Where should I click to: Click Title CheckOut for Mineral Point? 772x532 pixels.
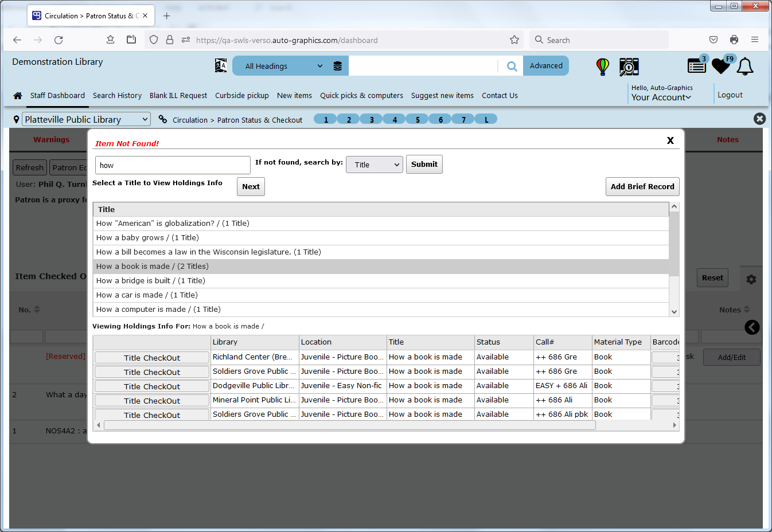tap(152, 401)
